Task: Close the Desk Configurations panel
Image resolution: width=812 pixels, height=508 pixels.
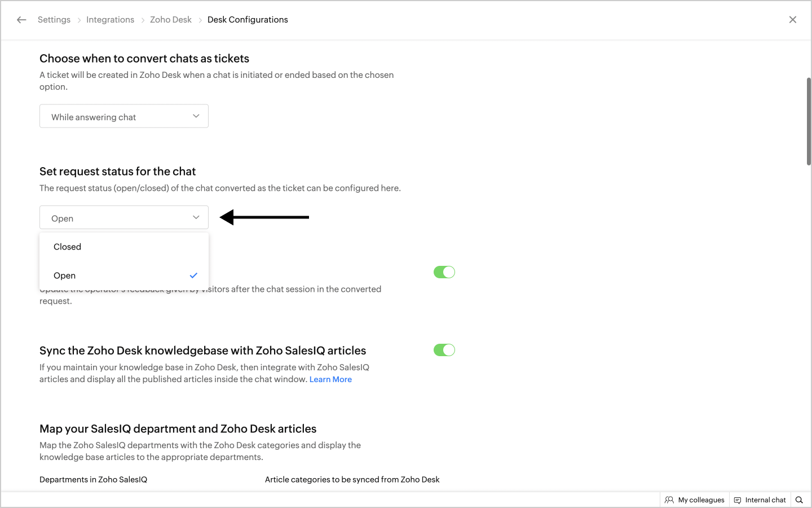Action: (x=792, y=20)
